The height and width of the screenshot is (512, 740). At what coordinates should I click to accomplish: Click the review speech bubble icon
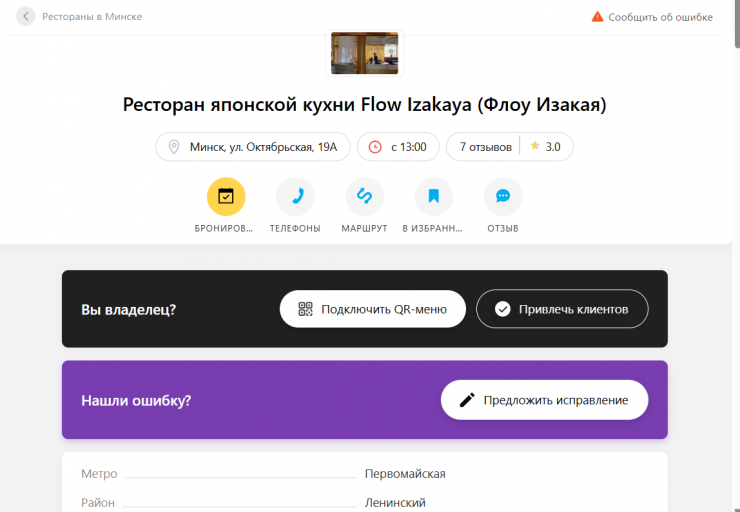click(503, 196)
